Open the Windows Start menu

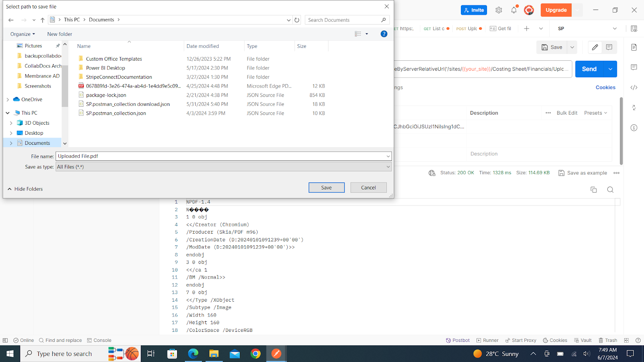coord(10,354)
